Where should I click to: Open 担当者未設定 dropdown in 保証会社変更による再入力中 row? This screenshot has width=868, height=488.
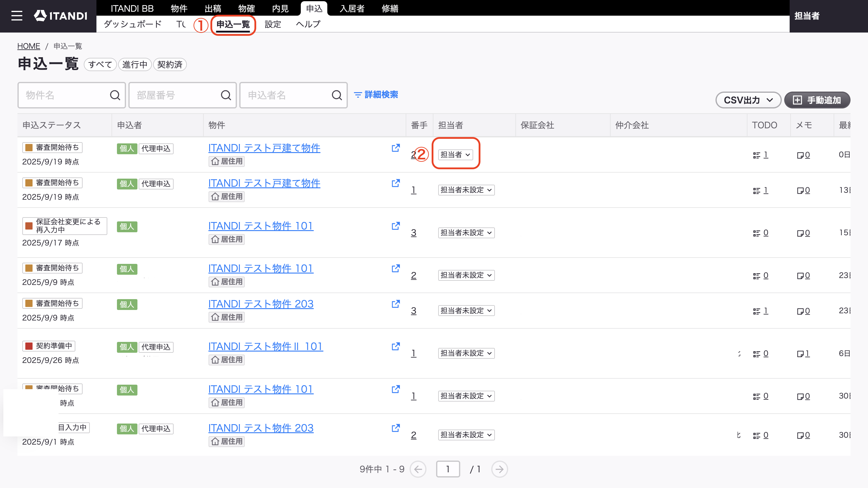(x=466, y=233)
